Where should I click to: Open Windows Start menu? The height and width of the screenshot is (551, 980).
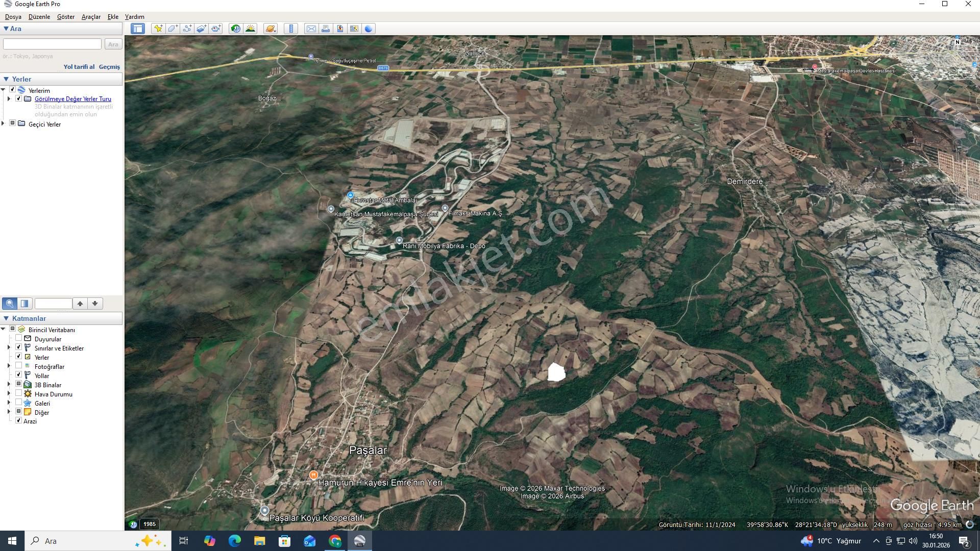point(12,541)
